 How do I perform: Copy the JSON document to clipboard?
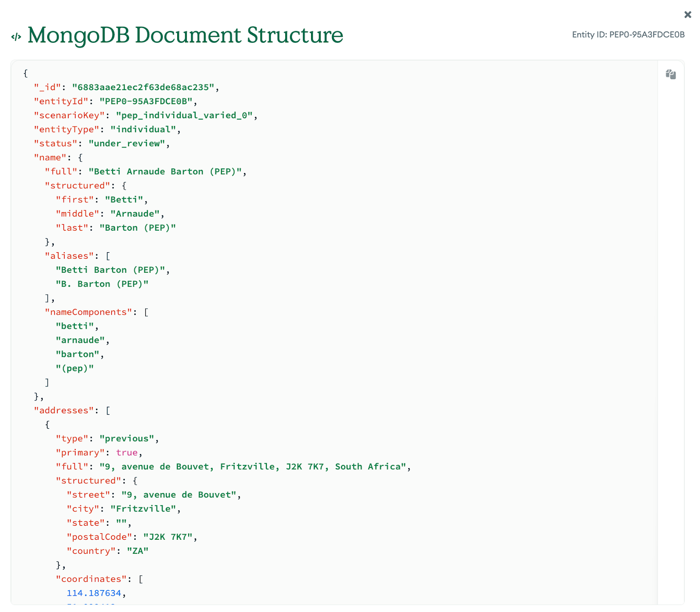671,74
